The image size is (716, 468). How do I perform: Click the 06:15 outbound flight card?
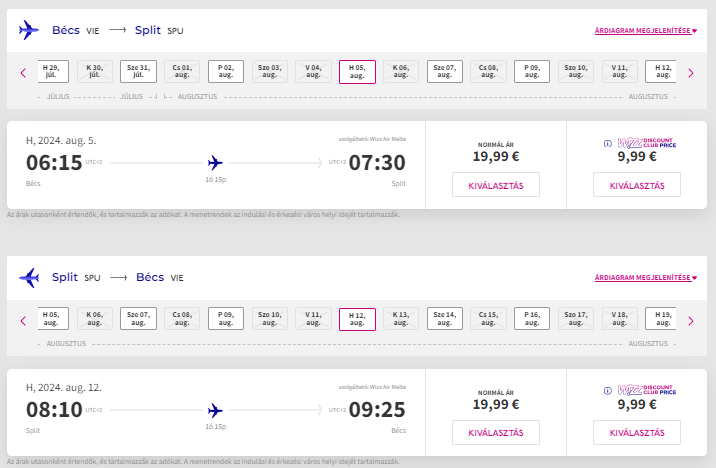[x=216, y=165]
